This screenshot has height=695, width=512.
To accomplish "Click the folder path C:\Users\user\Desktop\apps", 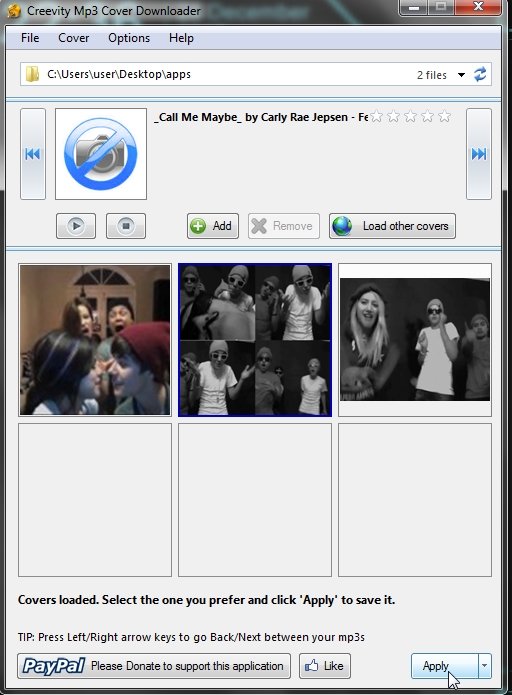I will (x=119, y=74).
